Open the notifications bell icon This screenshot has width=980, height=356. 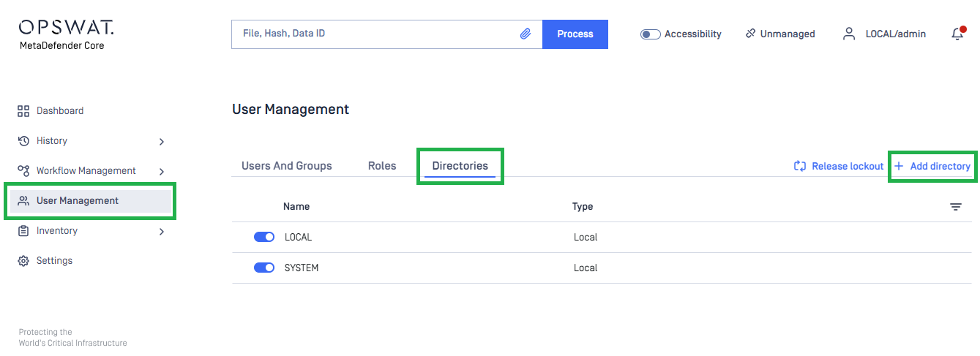957,34
